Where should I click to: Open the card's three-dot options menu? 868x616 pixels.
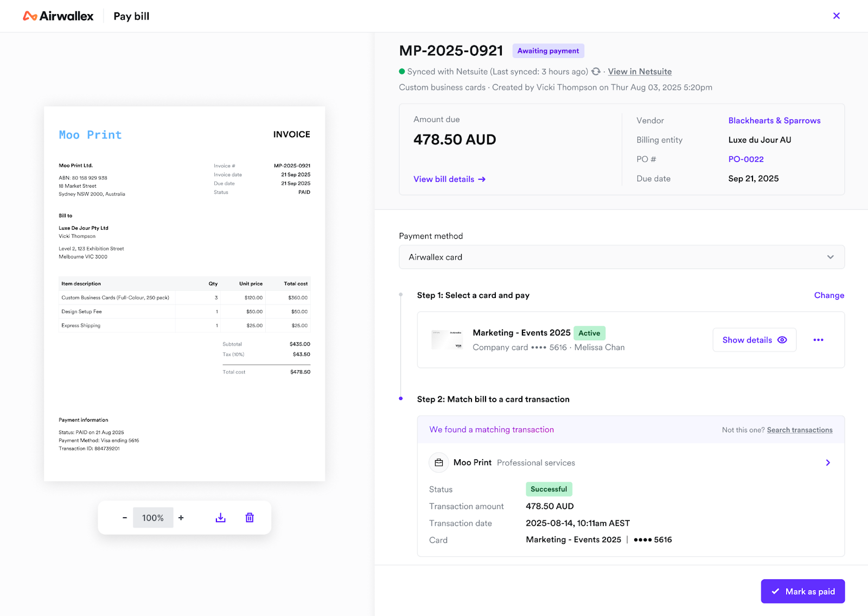click(818, 340)
